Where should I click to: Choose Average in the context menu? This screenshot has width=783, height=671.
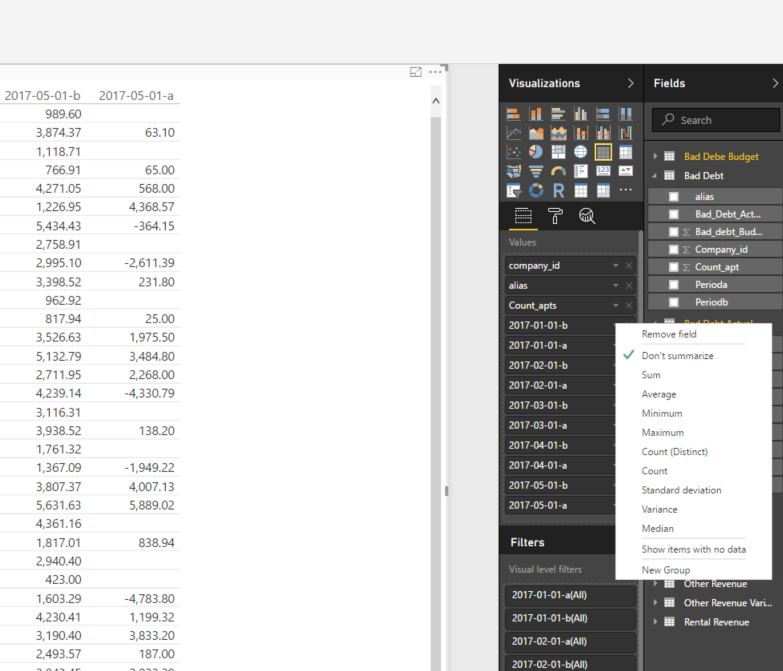click(x=659, y=394)
